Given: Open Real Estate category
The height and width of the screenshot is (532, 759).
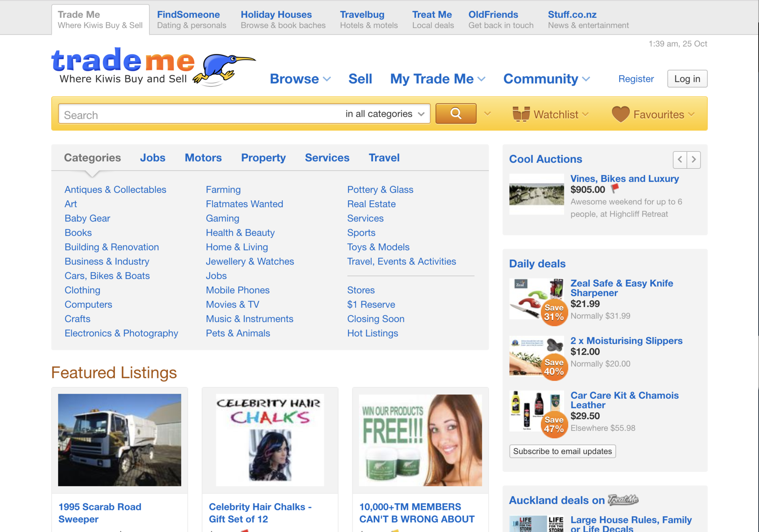Looking at the screenshot, I should pyautogui.click(x=371, y=204).
